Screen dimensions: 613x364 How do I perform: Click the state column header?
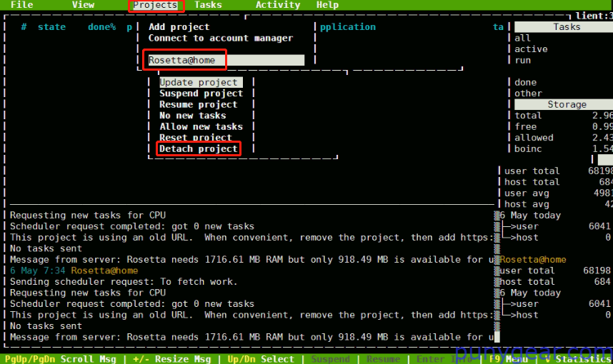coord(51,27)
